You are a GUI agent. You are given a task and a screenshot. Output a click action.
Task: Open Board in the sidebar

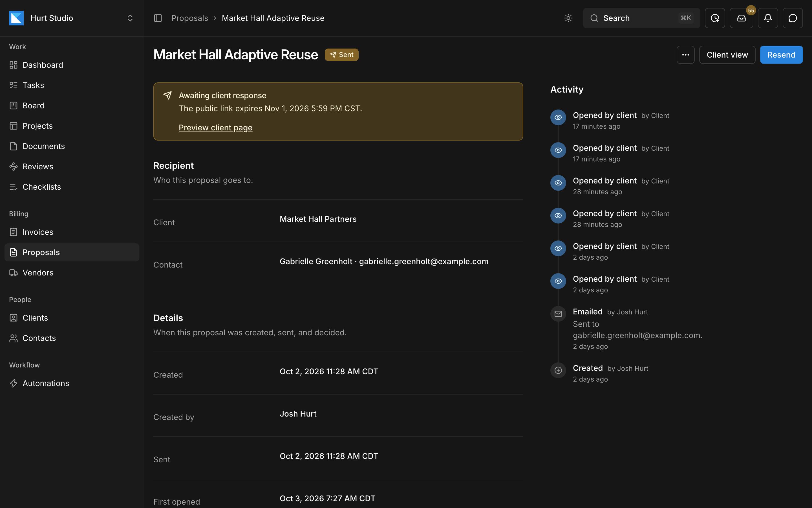pos(72,106)
